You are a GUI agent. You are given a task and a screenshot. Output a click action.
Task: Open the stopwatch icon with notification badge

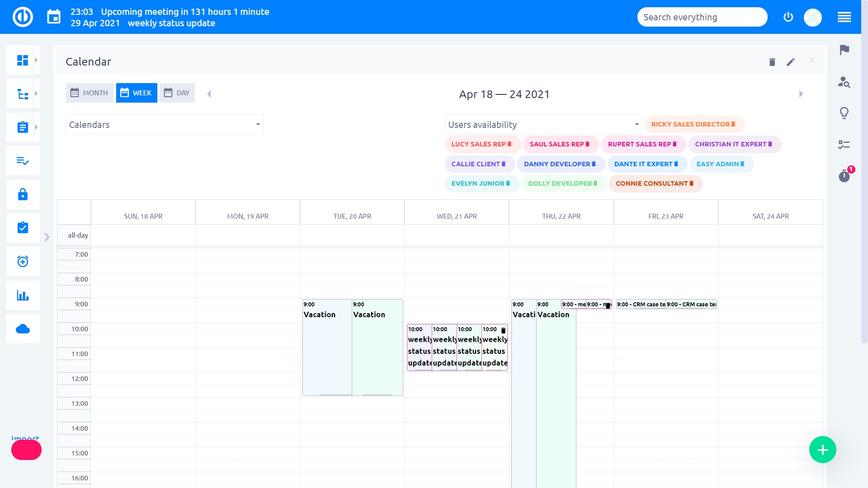[x=844, y=176]
